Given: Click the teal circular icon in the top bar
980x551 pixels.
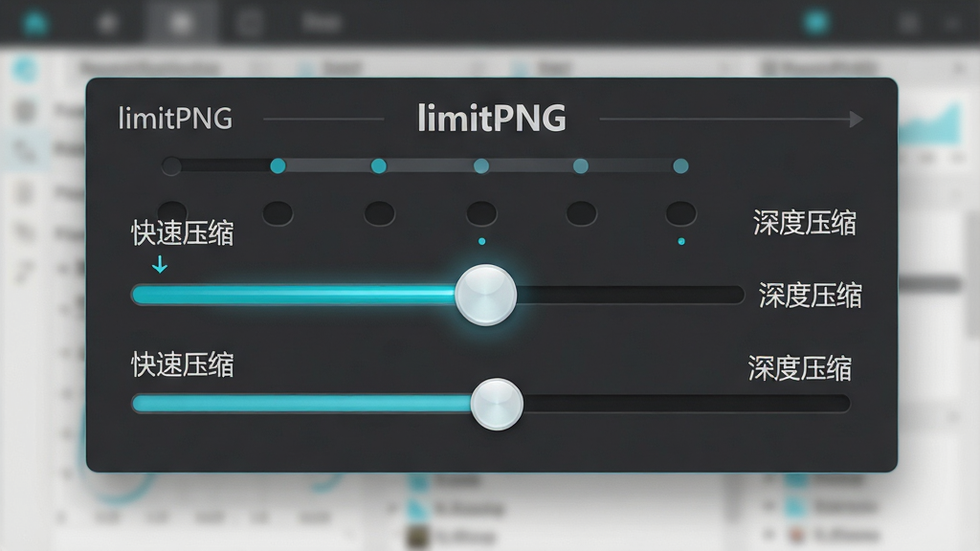Looking at the screenshot, I should 816,23.
